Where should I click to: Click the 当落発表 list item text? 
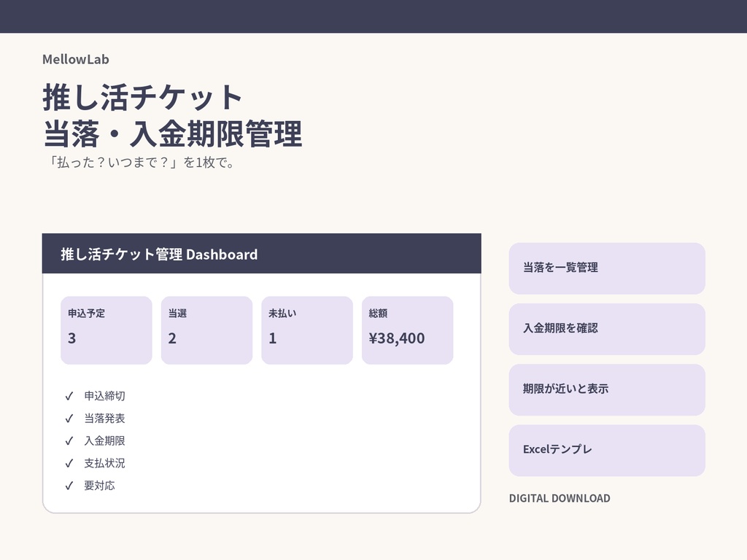click(x=105, y=419)
